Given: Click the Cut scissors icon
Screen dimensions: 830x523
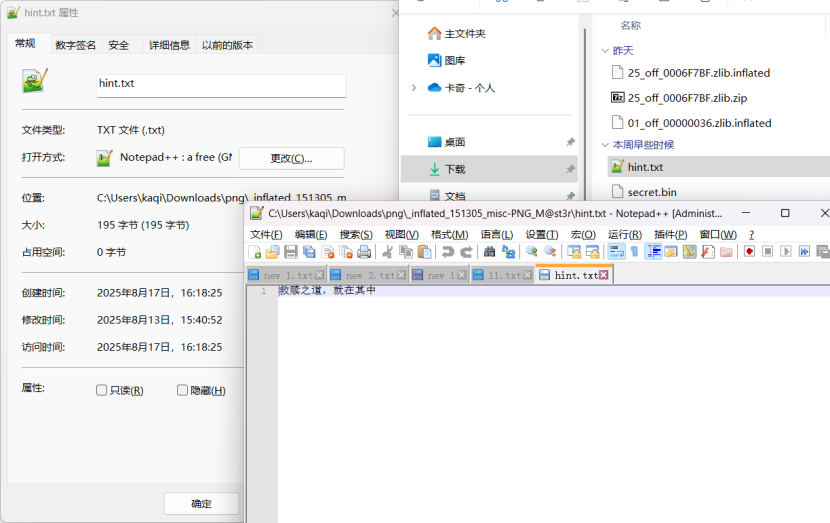Looking at the screenshot, I should click(x=388, y=252).
